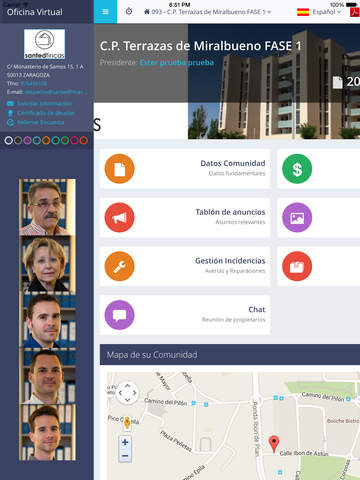Select the purple color theme swatch

tap(27, 140)
